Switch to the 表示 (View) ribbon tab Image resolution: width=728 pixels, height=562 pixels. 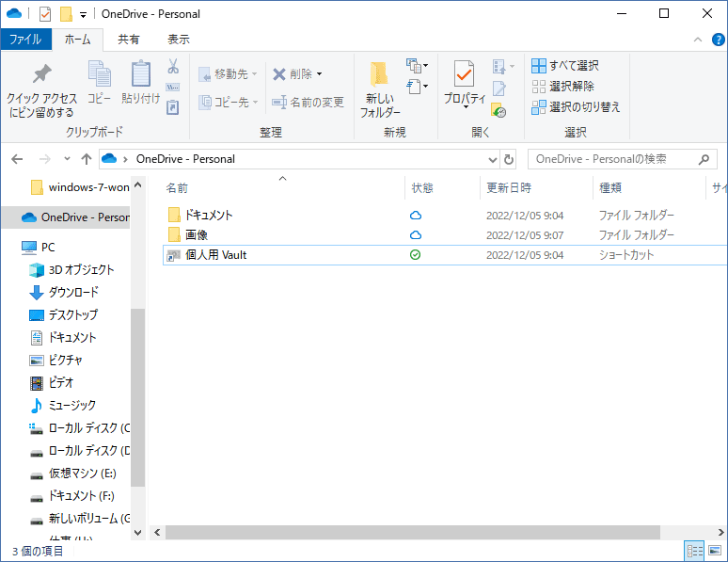(178, 40)
